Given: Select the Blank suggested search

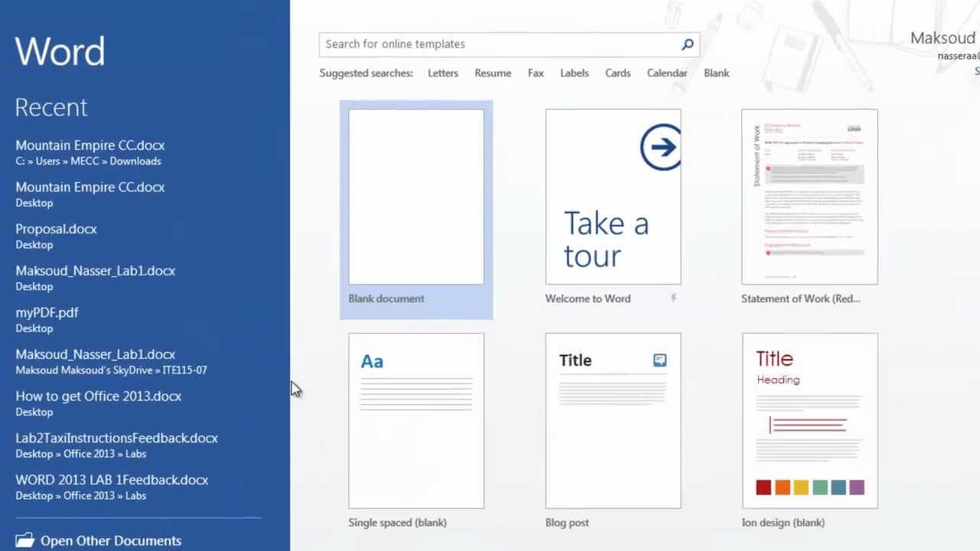Looking at the screenshot, I should [x=717, y=73].
